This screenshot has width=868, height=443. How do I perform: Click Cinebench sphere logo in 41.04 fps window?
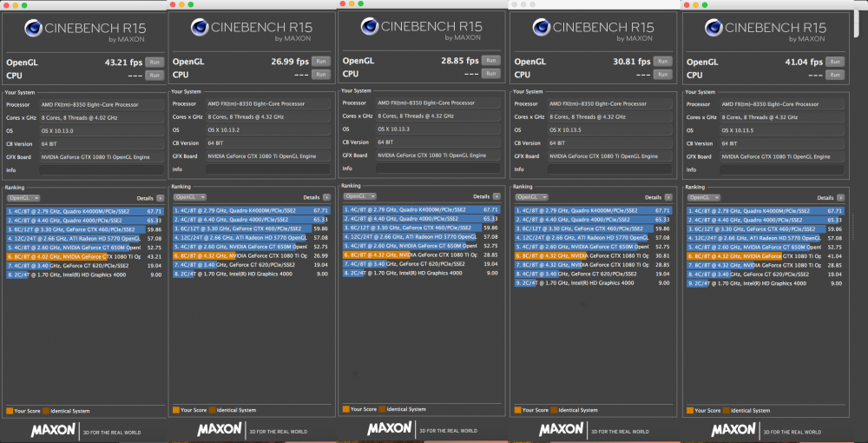pyautogui.click(x=713, y=27)
